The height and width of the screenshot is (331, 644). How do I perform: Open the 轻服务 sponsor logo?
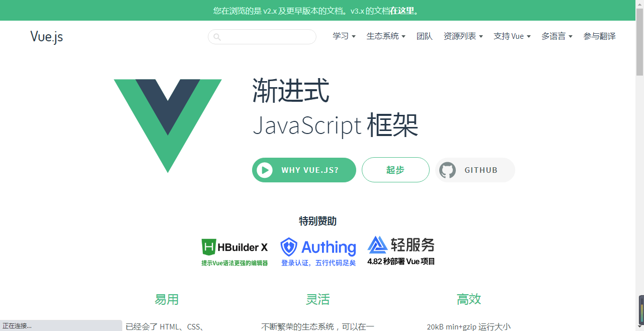point(401,251)
